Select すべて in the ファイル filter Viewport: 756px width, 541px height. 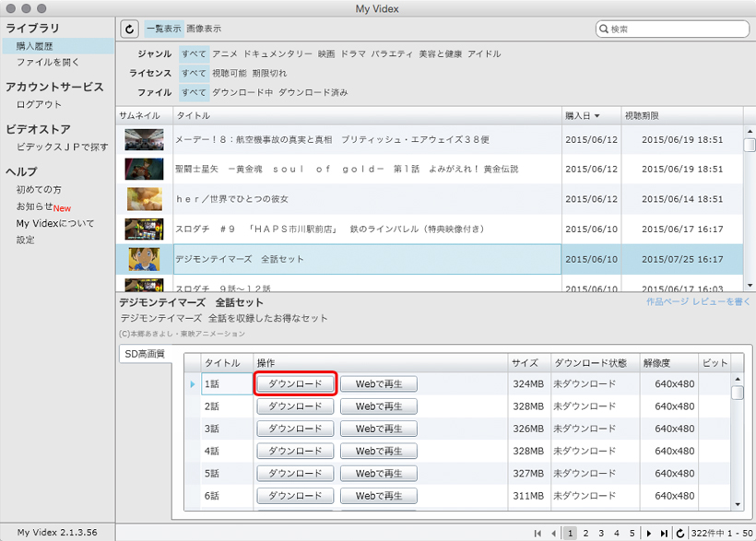pos(194,92)
